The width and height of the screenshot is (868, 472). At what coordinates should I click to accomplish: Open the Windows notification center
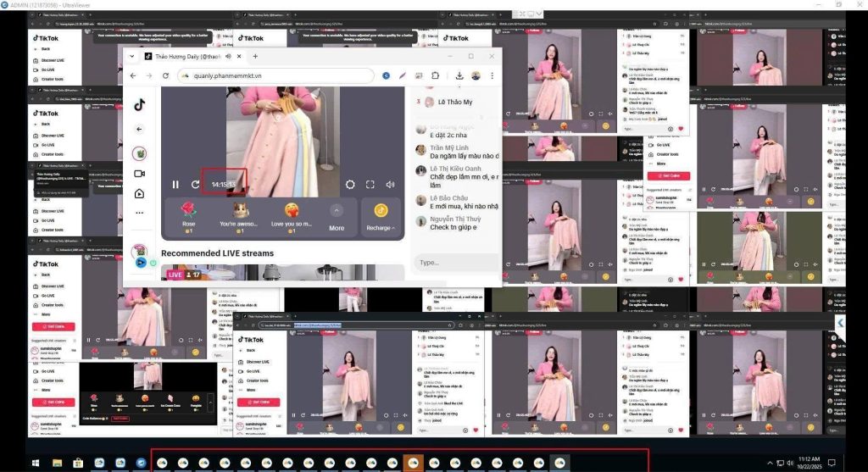pyautogui.click(x=832, y=463)
